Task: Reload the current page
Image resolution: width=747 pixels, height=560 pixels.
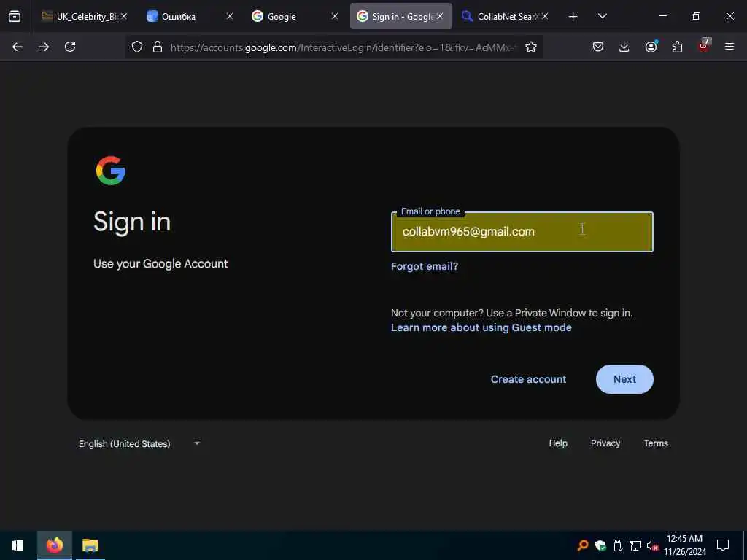Action: tap(70, 47)
